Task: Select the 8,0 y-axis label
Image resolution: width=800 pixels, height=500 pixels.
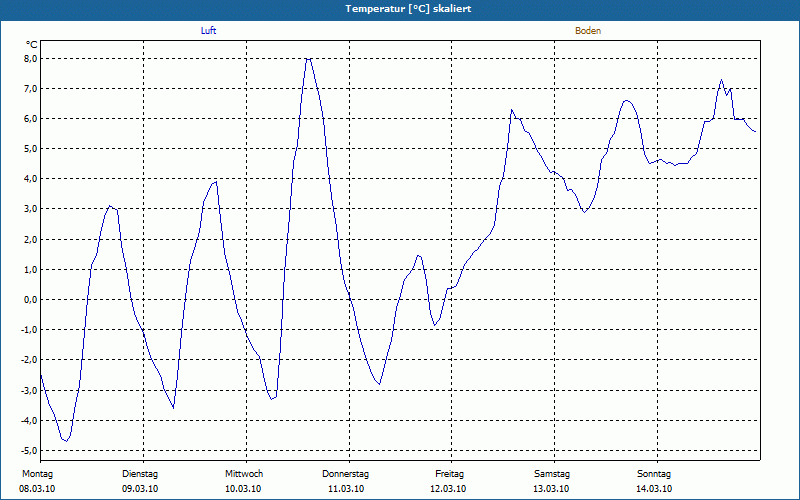Action: coord(30,59)
